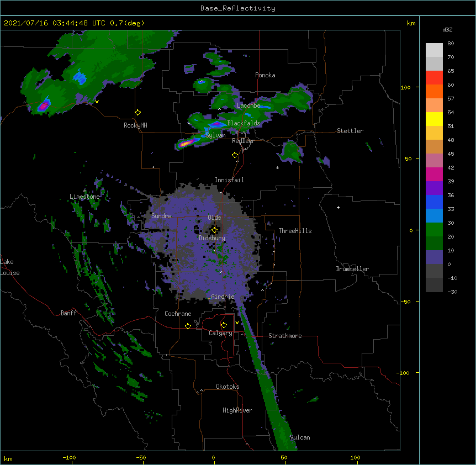This screenshot has height=465, width=476.
Task: Click the dBZ legend heading
Action: point(447,30)
